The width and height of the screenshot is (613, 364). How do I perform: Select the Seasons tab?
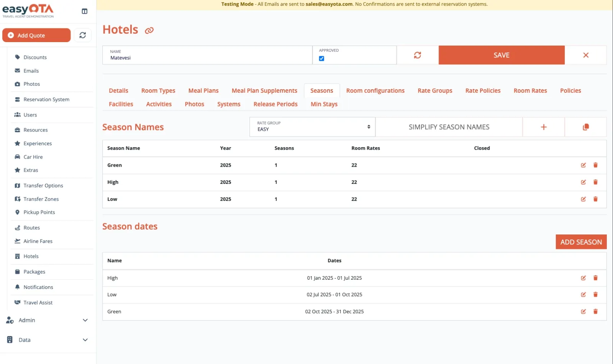coord(322,90)
